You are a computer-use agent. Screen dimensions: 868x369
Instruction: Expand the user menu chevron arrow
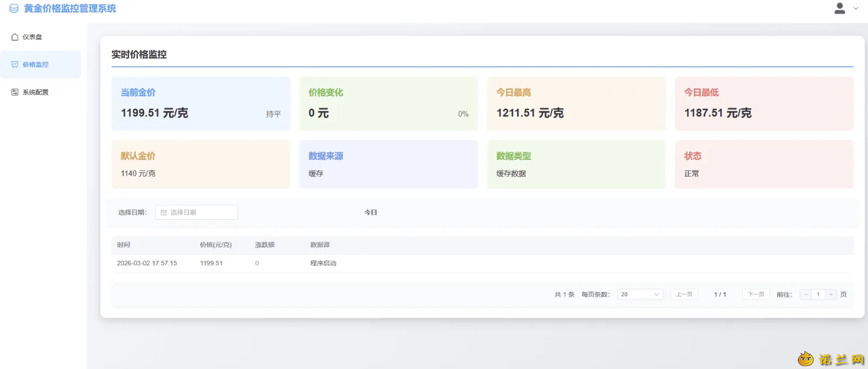(x=856, y=9)
